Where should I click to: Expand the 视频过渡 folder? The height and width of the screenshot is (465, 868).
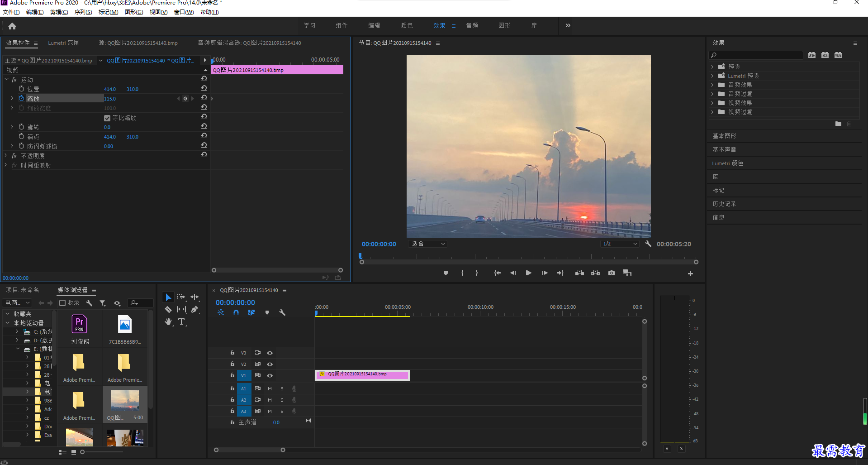pyautogui.click(x=712, y=112)
